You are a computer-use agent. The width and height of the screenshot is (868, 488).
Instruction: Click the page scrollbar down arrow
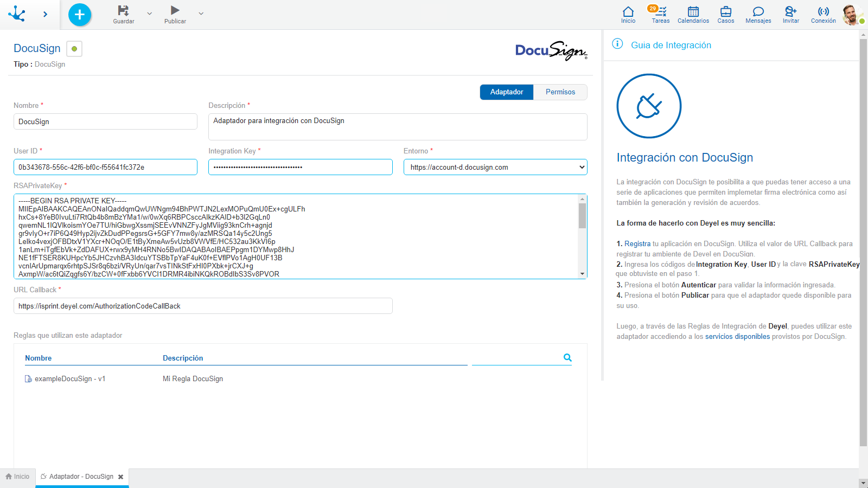click(863, 483)
